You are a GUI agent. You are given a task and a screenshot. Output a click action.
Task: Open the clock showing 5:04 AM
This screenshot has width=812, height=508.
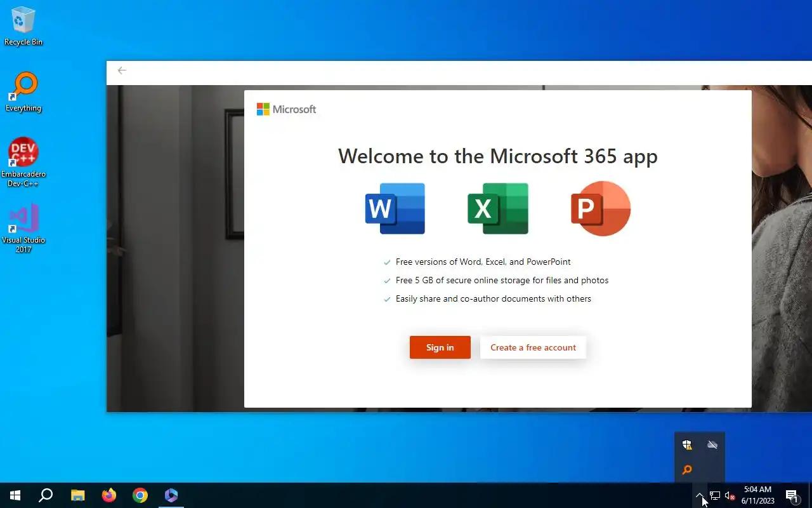(x=757, y=495)
